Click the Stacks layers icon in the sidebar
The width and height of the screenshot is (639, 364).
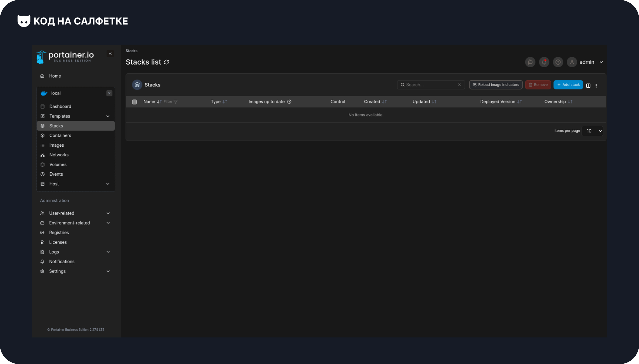(x=43, y=126)
